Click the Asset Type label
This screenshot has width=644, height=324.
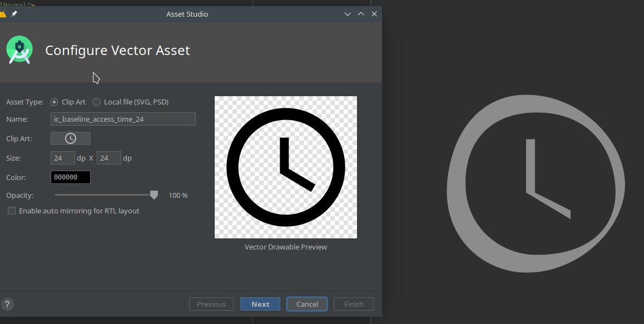(x=25, y=102)
